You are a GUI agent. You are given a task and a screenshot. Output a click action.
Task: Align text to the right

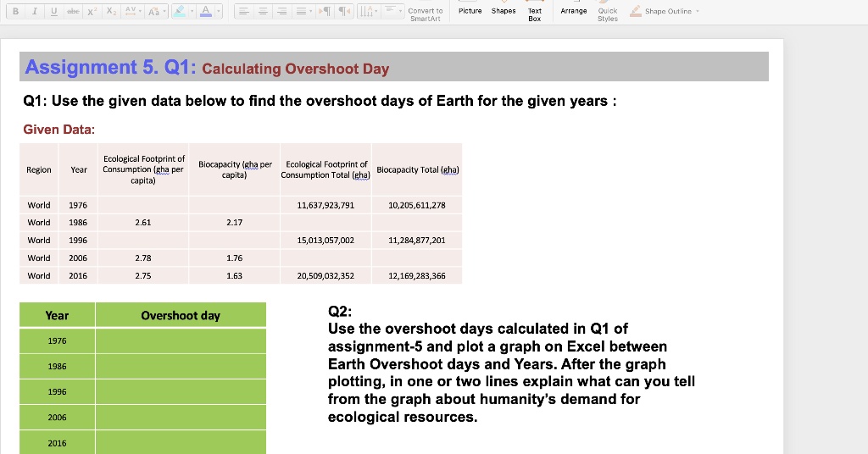(x=281, y=12)
